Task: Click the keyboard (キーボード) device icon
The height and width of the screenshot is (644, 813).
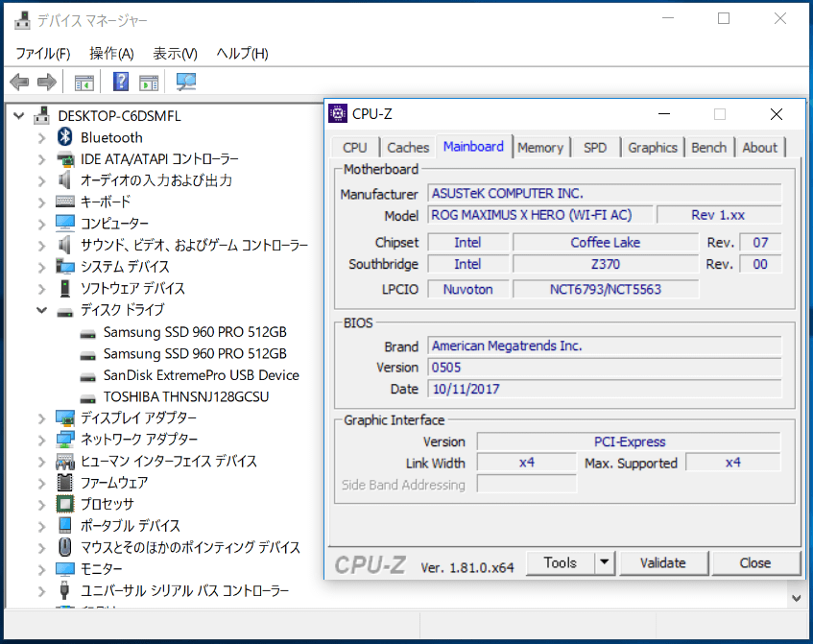Action: [x=65, y=202]
